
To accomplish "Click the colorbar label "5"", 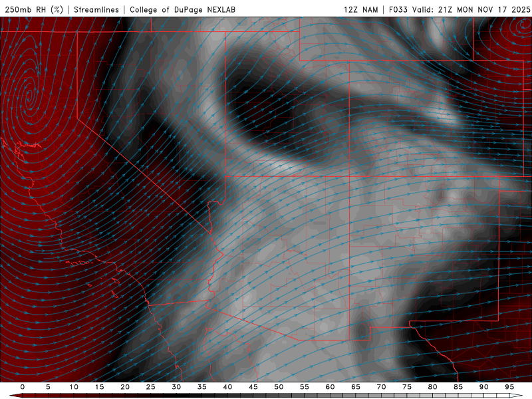I will tap(48, 387).
